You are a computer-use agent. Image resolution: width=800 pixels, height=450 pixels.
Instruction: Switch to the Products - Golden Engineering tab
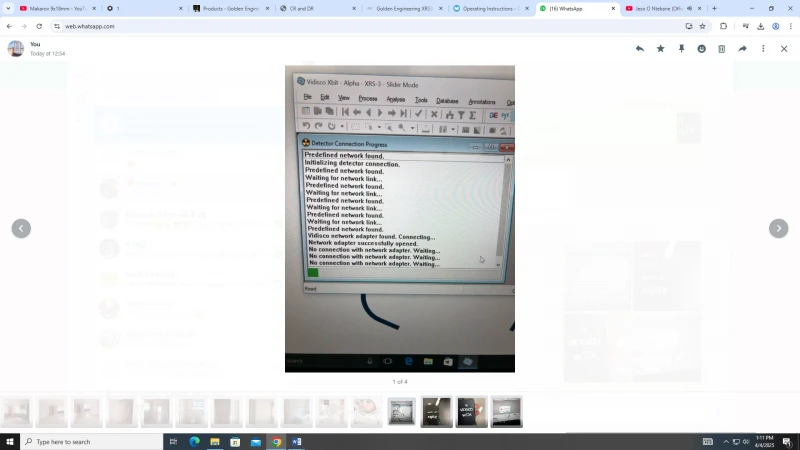click(x=230, y=8)
